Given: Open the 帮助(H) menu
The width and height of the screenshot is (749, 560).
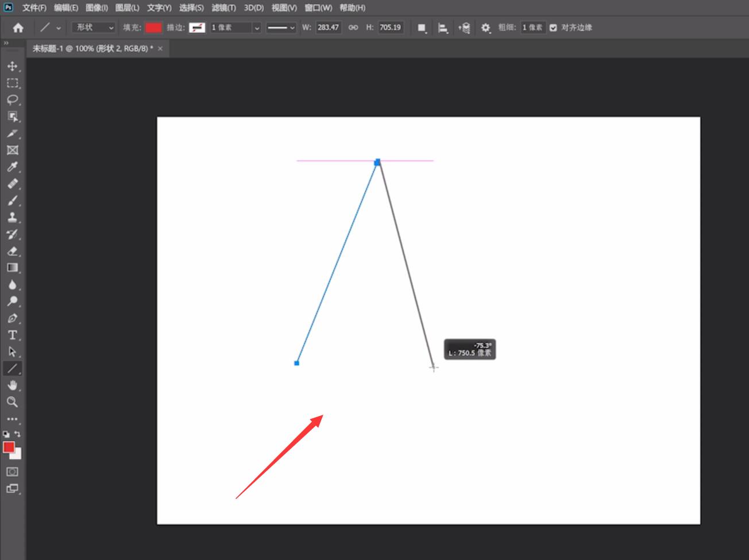Looking at the screenshot, I should point(352,7).
